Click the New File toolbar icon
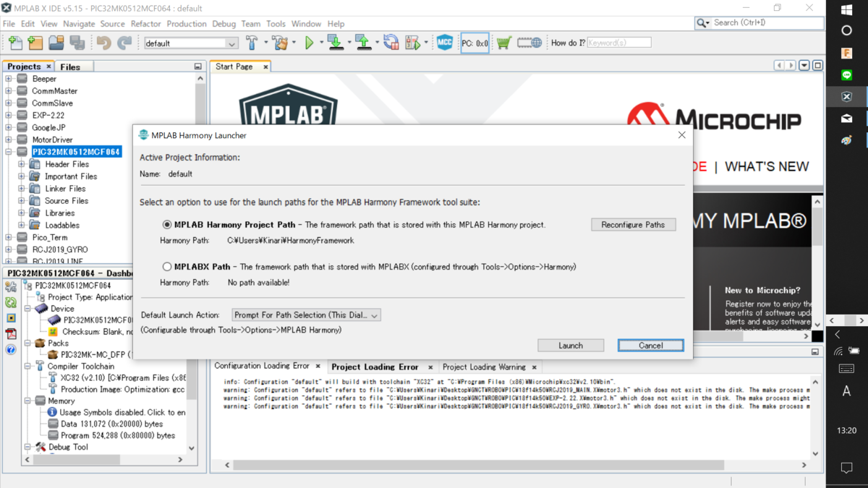Screen dimensions: 868x488 15,43
